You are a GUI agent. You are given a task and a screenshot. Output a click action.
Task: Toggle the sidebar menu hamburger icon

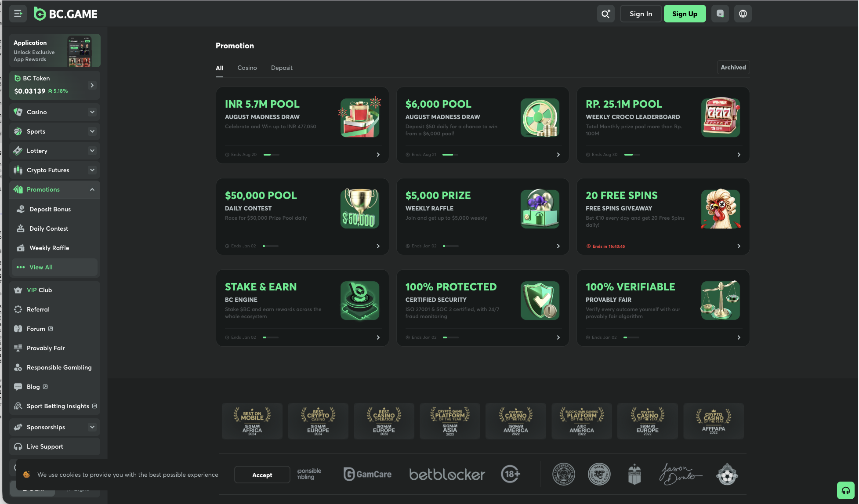18,14
